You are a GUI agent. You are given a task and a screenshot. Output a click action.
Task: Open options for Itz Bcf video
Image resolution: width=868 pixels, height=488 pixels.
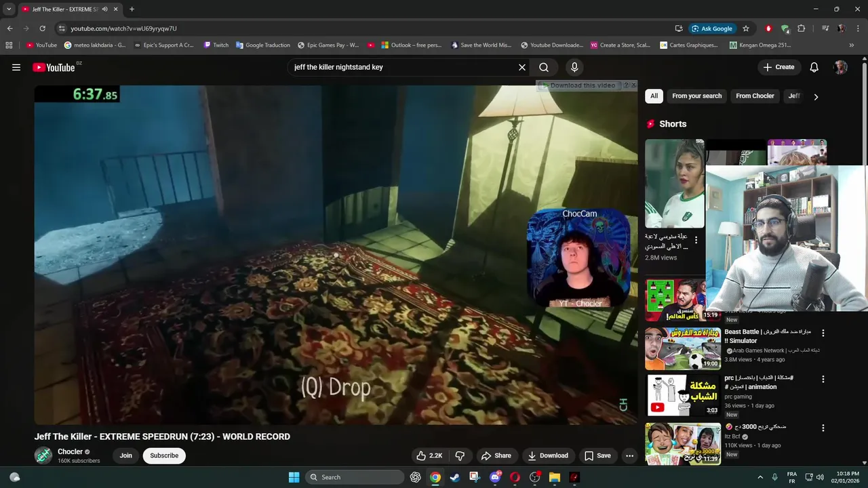pos(823,428)
